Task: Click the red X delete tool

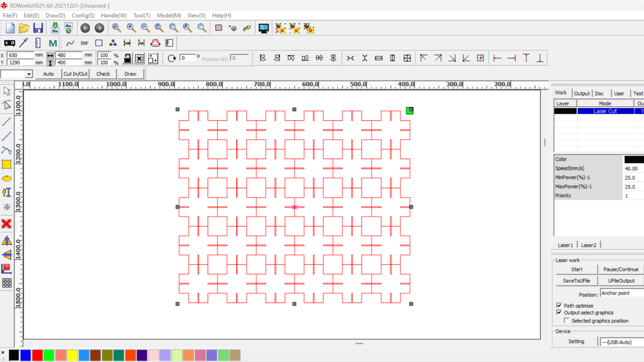Action: 7,224
